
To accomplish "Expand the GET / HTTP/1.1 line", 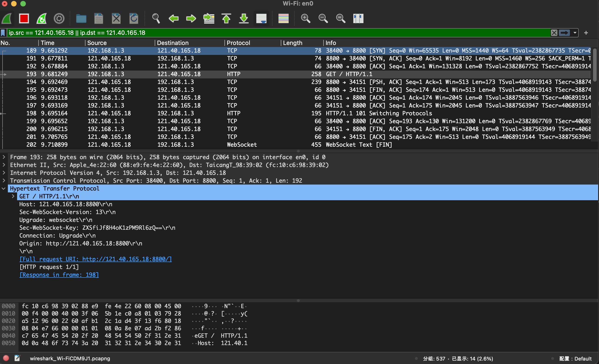I will (13, 197).
